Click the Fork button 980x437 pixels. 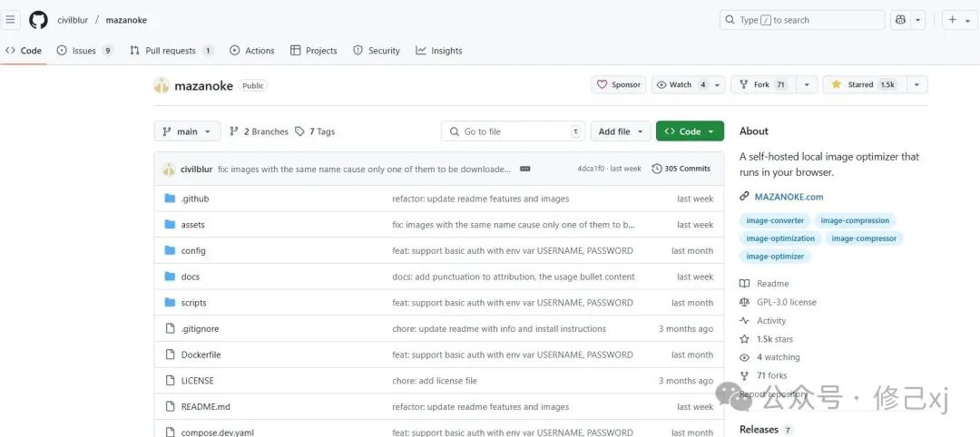tap(762, 85)
